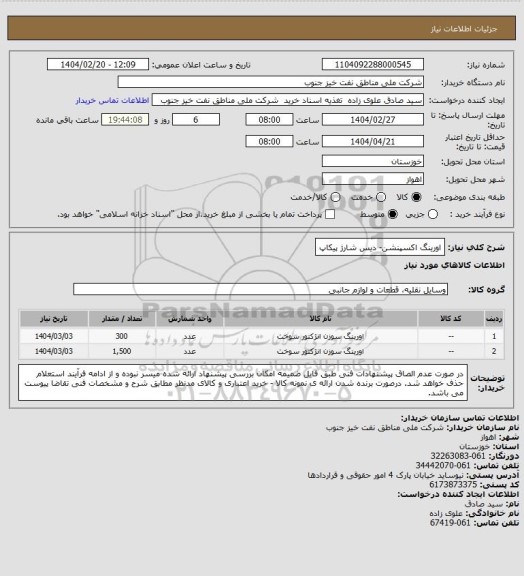Click the need date 1404/03/03 in row 1

click(54, 336)
